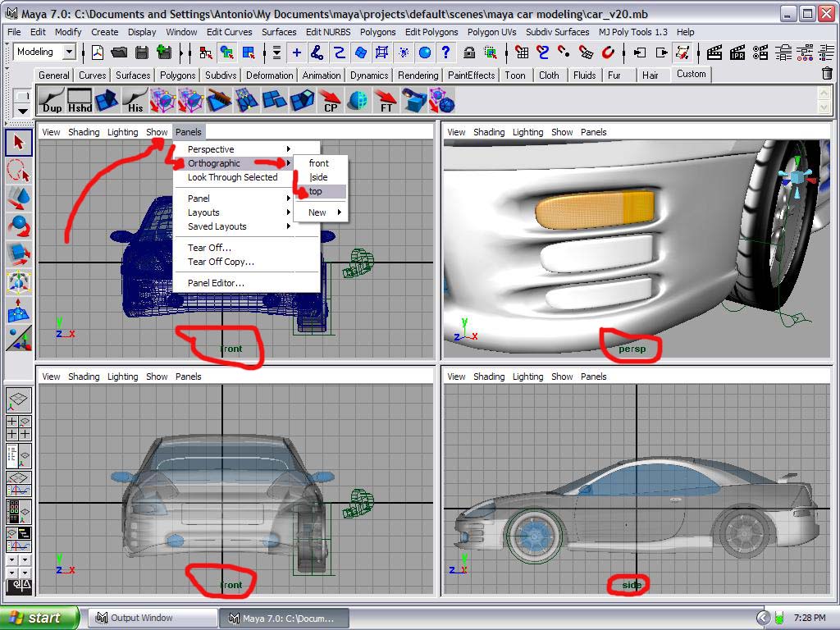Switch to the four view layout
Screen dimensions: 840x630
(19, 427)
